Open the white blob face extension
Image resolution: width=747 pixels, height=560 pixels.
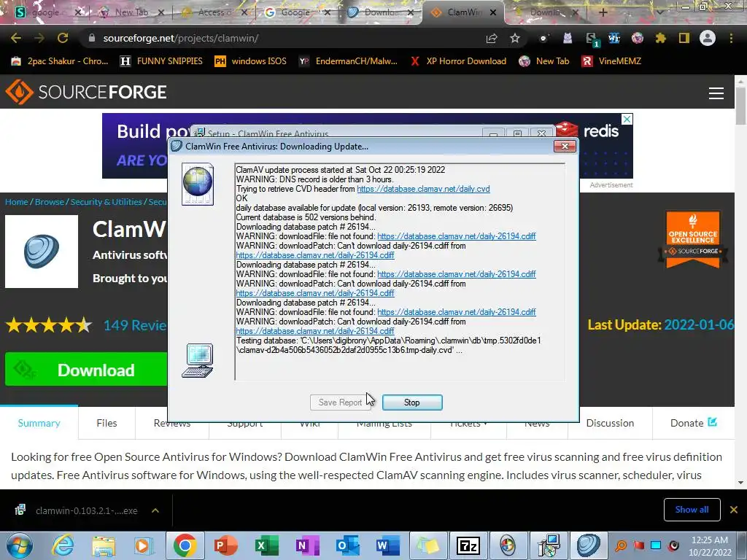click(x=543, y=38)
